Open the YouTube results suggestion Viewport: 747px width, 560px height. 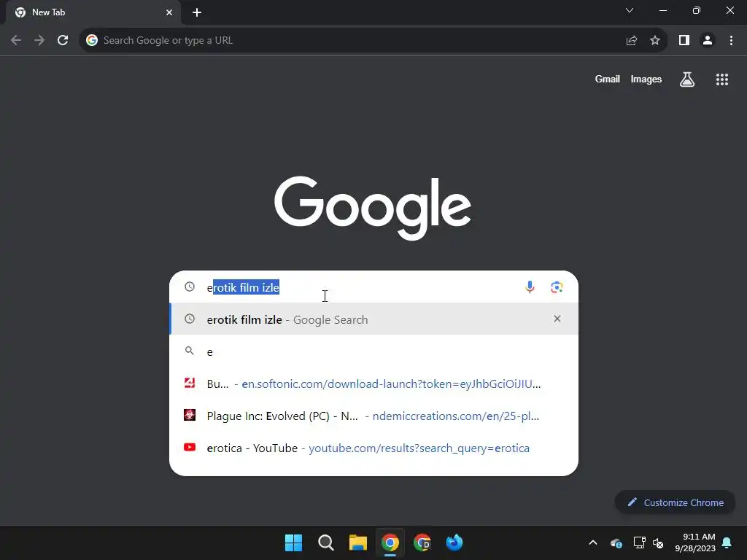pos(374,448)
